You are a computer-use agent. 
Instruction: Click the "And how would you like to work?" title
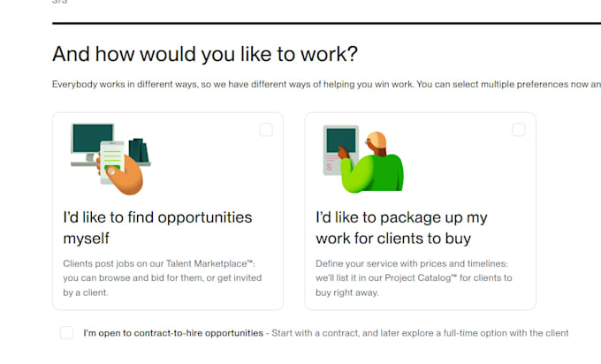pos(205,54)
